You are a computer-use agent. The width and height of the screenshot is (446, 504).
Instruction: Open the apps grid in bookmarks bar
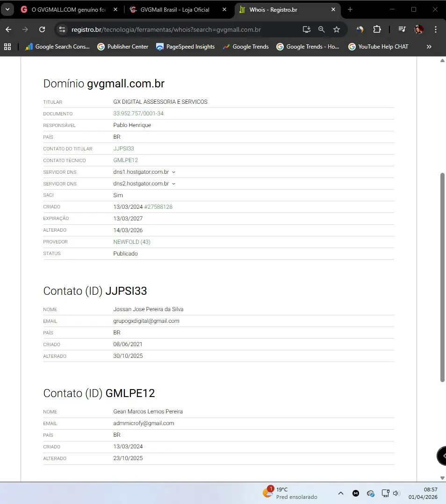[7, 47]
